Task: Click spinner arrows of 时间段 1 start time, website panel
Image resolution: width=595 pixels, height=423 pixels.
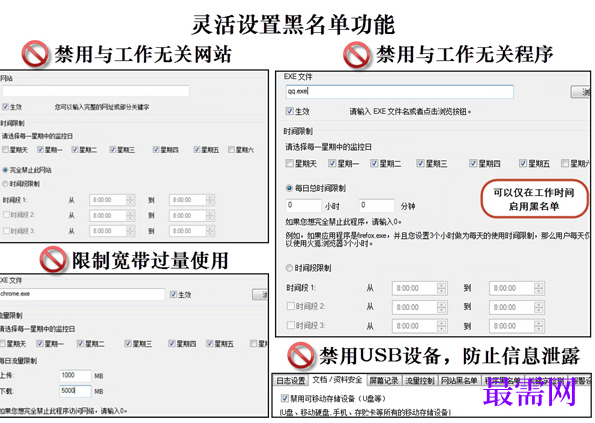Action: pos(131,200)
